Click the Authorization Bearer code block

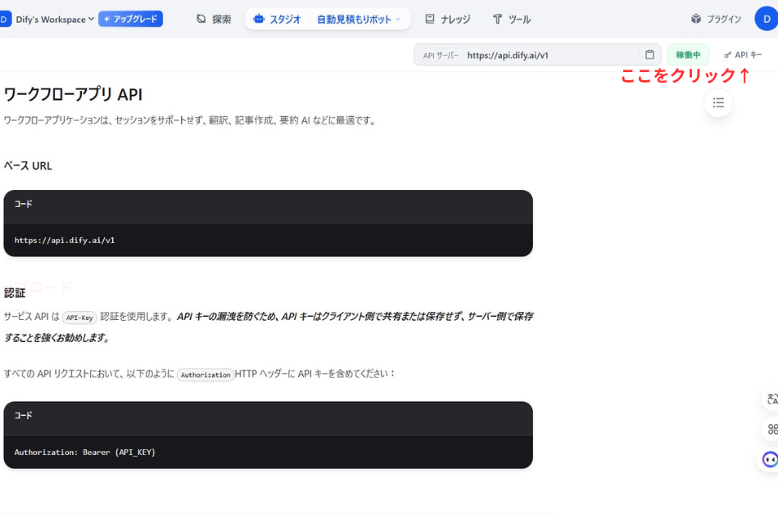(x=268, y=452)
